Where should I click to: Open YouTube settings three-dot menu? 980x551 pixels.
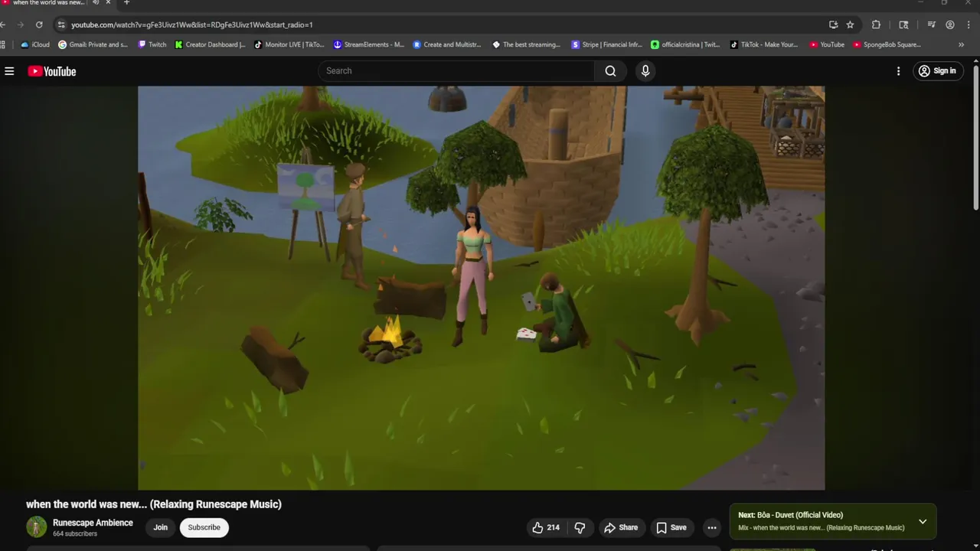(x=898, y=71)
